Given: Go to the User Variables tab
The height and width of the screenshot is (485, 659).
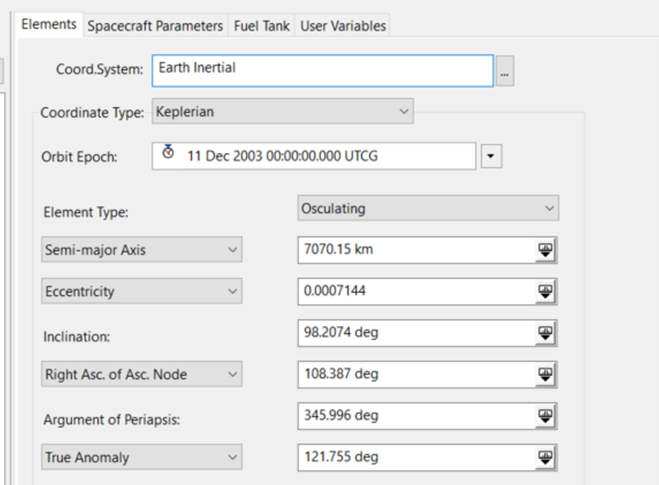Looking at the screenshot, I should [x=343, y=26].
